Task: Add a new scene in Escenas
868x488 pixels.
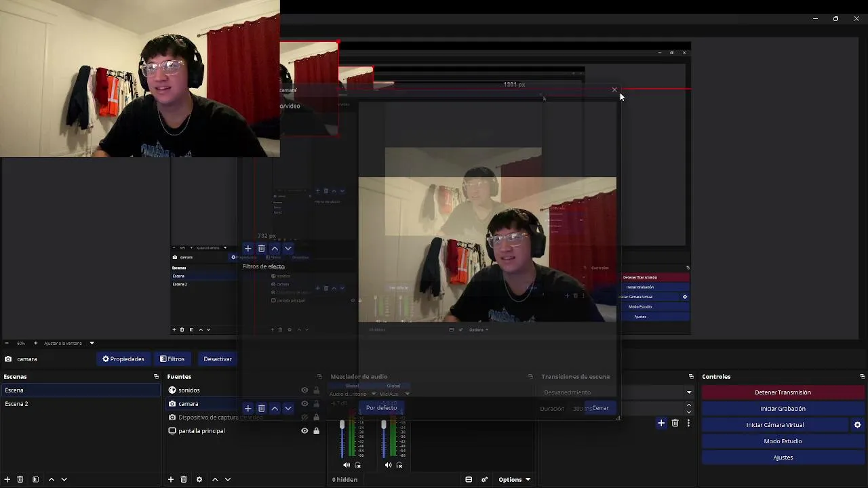Action: pyautogui.click(x=7, y=479)
